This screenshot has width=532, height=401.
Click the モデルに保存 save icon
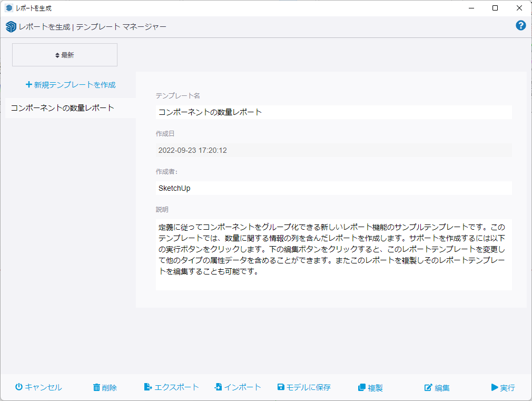tap(280, 387)
